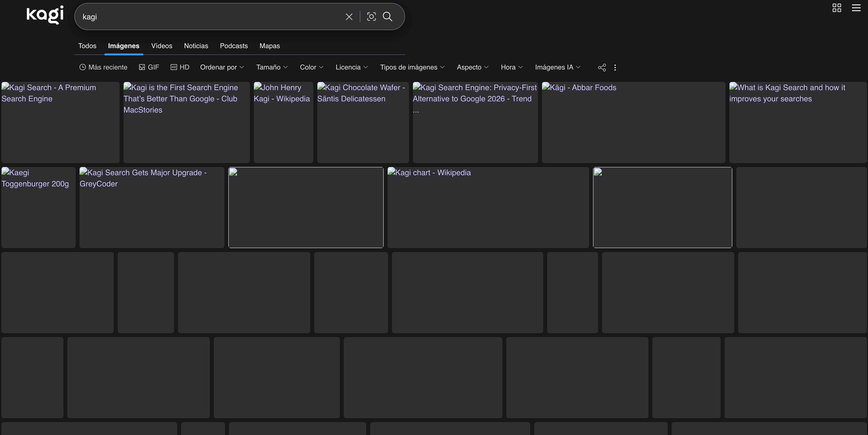Open the vertical three-dot options menu
868x435 pixels.
pyautogui.click(x=615, y=67)
